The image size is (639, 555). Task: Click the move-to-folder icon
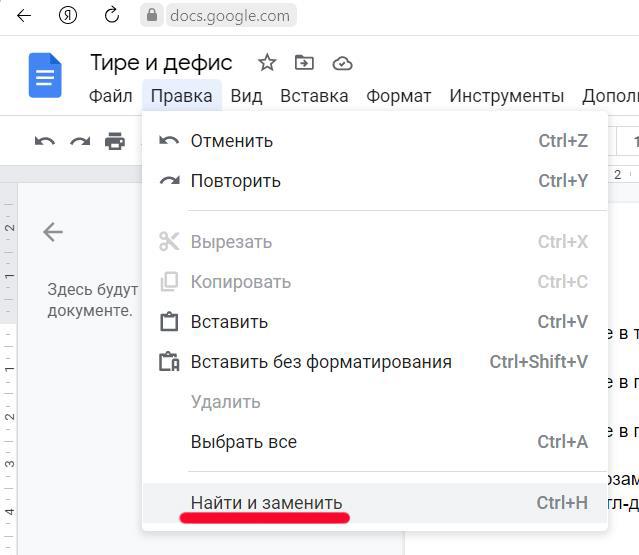coord(304,63)
